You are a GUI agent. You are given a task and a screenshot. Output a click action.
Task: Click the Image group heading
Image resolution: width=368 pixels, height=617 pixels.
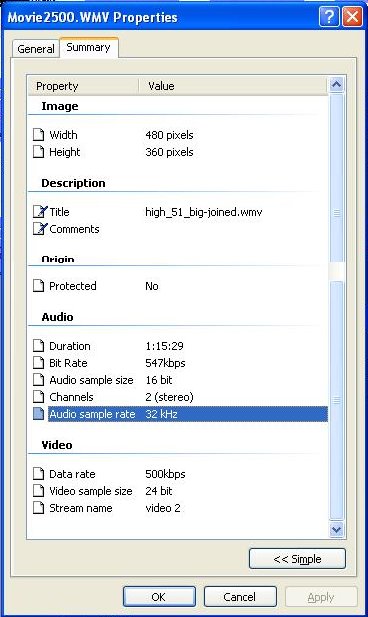60,106
